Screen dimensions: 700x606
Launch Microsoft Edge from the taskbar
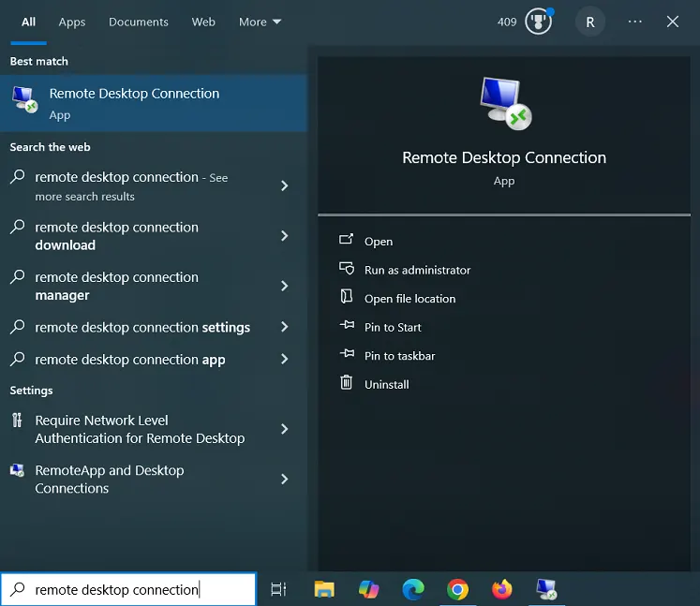click(x=413, y=589)
